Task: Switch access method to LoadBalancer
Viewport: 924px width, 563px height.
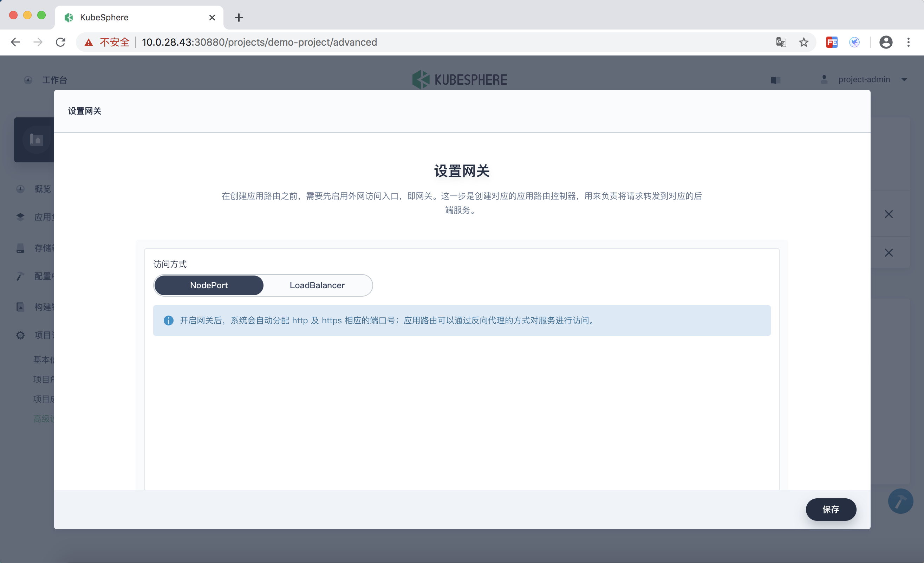Action: 317,285
